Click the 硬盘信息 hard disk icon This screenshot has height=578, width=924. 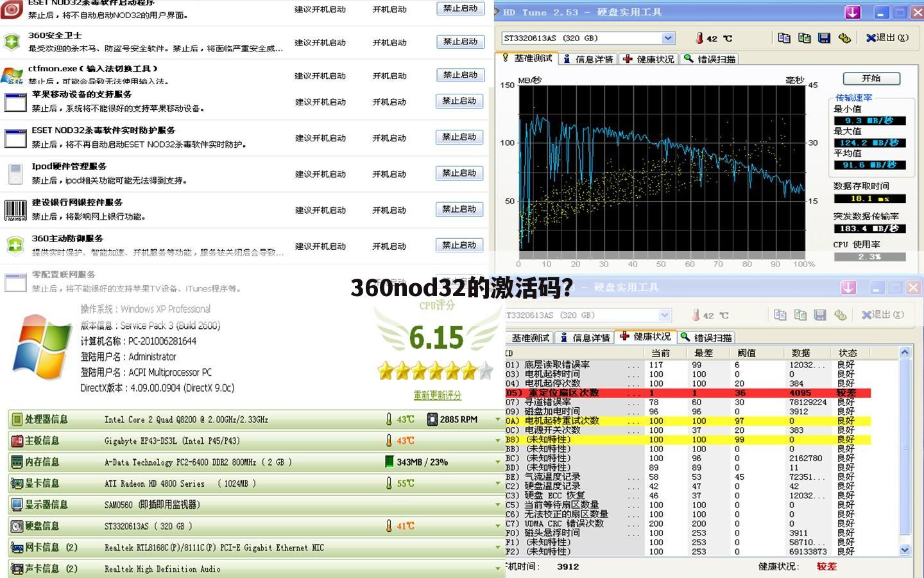(17, 526)
